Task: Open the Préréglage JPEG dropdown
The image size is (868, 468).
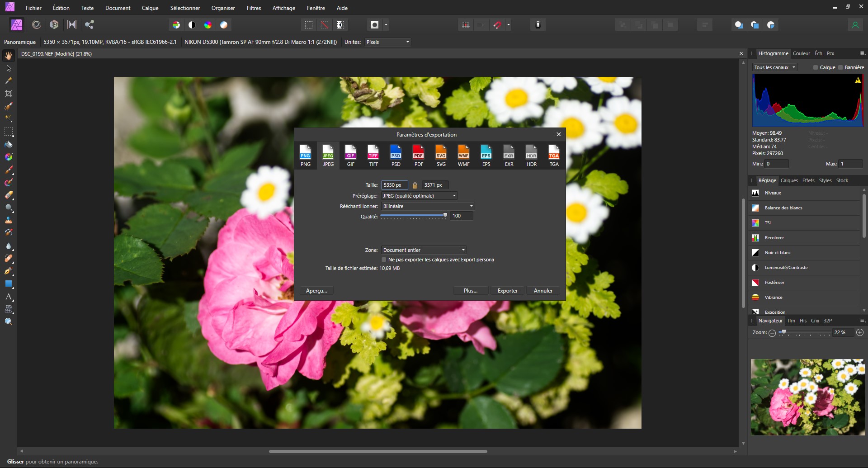Action: [419, 196]
